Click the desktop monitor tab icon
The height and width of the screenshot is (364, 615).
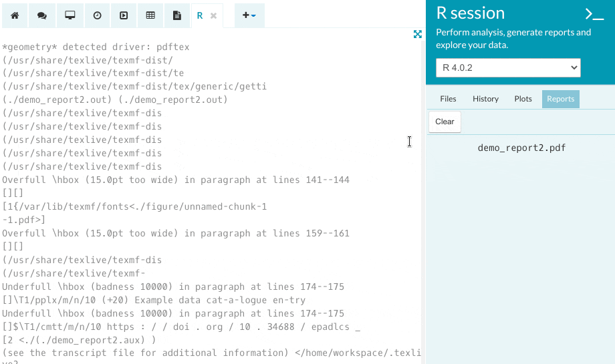(70, 15)
